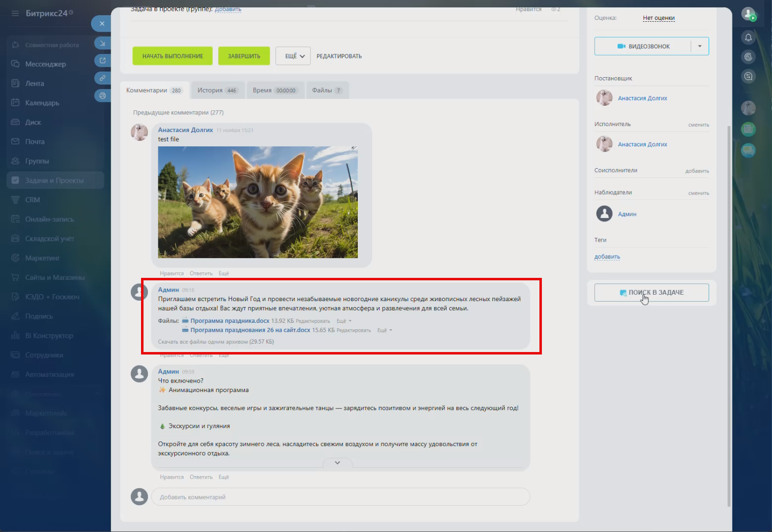
Task: Open Подпись sidebar item
Action: coord(39,316)
